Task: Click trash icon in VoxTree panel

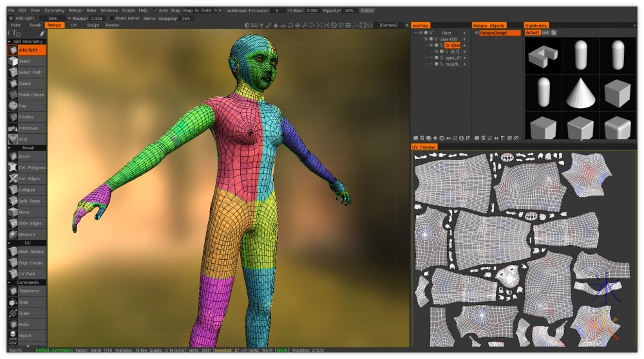Action: coord(423,138)
